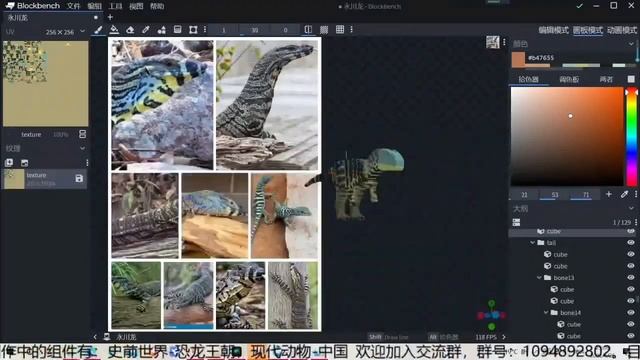The width and height of the screenshot is (640, 360).
Task: Select the texture entry in textures list
Action: point(45,179)
